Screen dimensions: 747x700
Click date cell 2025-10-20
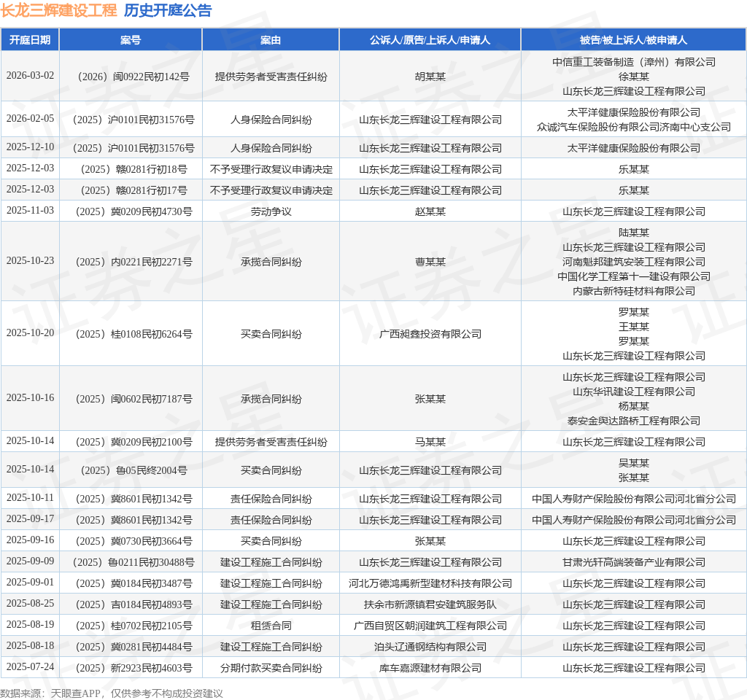(30, 332)
